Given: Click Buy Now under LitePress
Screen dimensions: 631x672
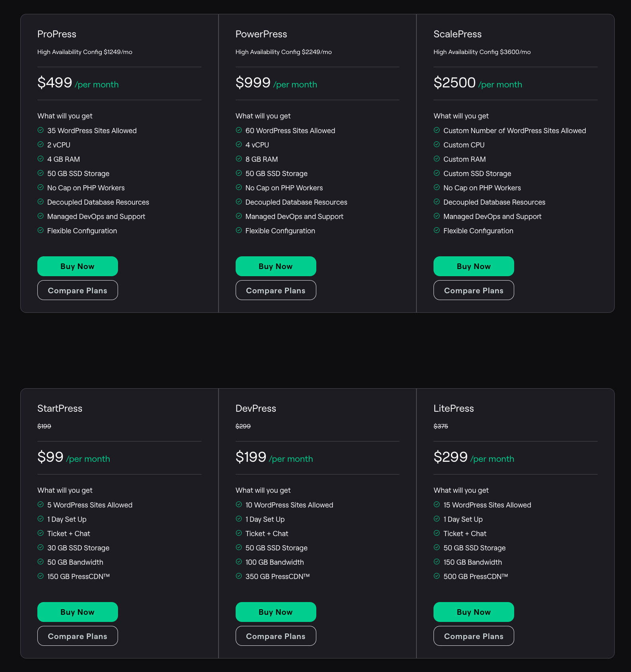Looking at the screenshot, I should pos(473,612).
